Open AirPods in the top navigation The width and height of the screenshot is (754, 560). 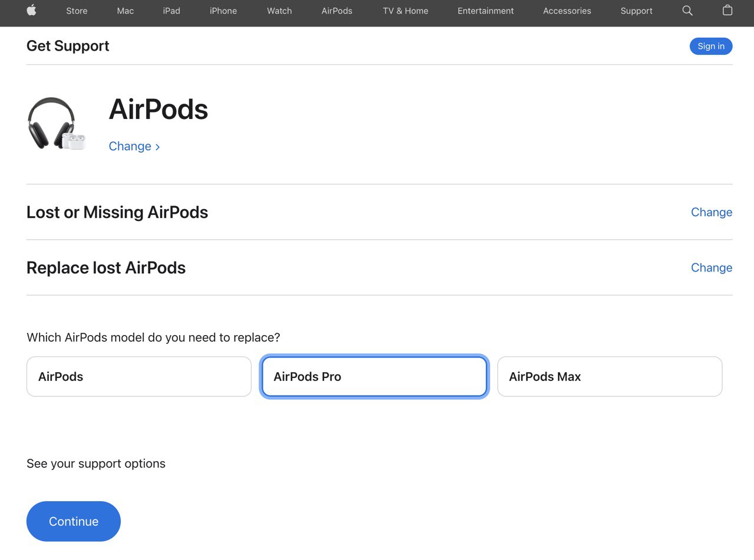tap(337, 11)
